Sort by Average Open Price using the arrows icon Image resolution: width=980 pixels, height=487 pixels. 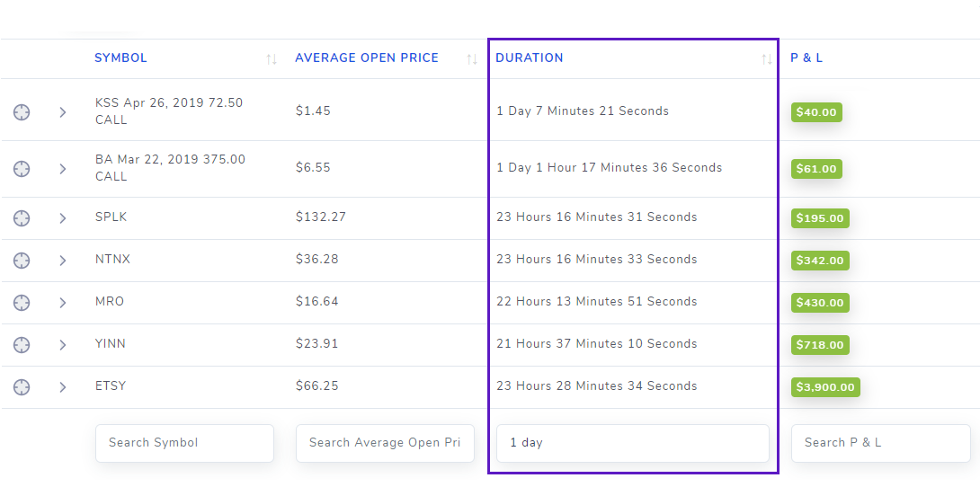[472, 59]
